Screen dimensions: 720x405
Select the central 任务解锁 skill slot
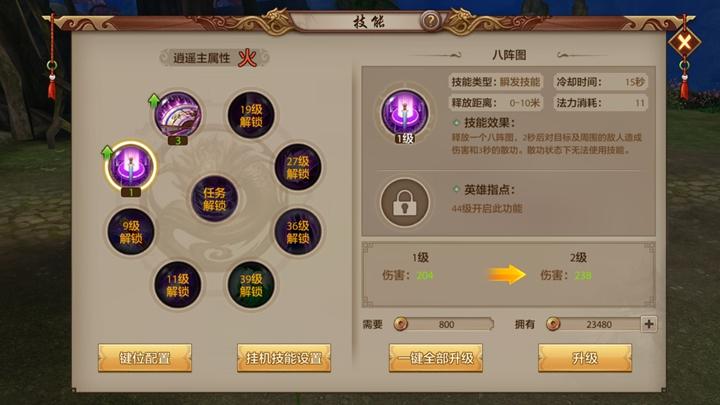214,199
